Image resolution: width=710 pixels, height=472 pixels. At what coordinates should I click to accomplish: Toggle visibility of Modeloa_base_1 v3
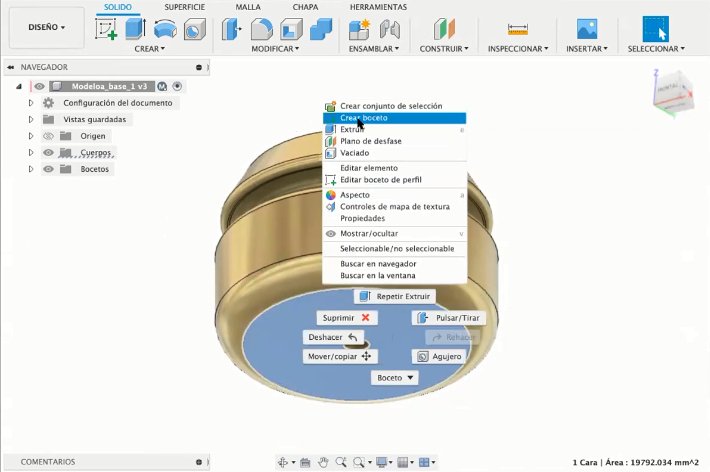[x=39, y=86]
